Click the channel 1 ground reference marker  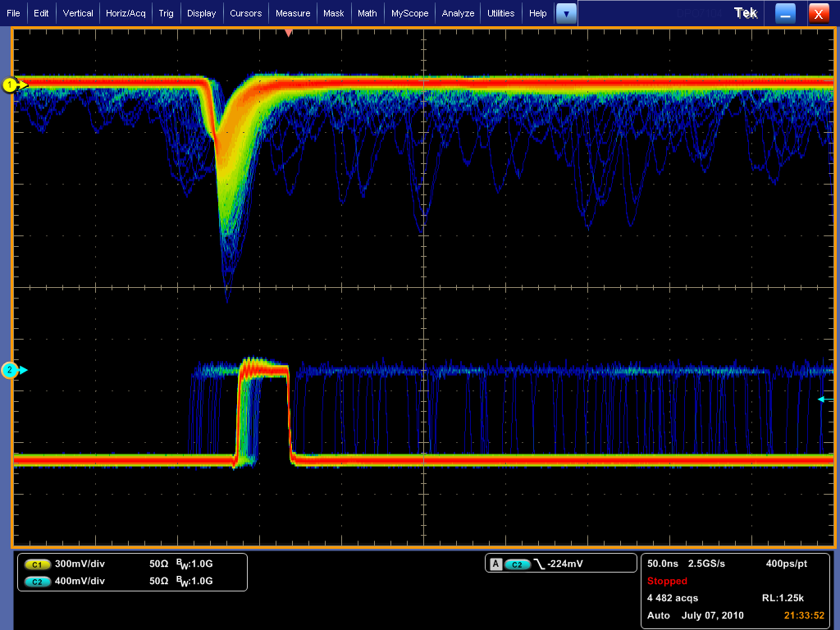(11, 84)
